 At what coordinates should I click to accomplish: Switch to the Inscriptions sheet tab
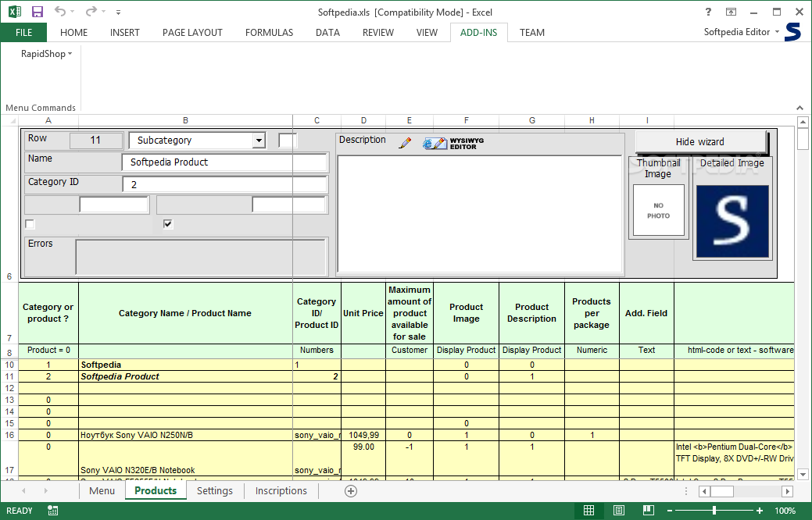[x=281, y=491]
